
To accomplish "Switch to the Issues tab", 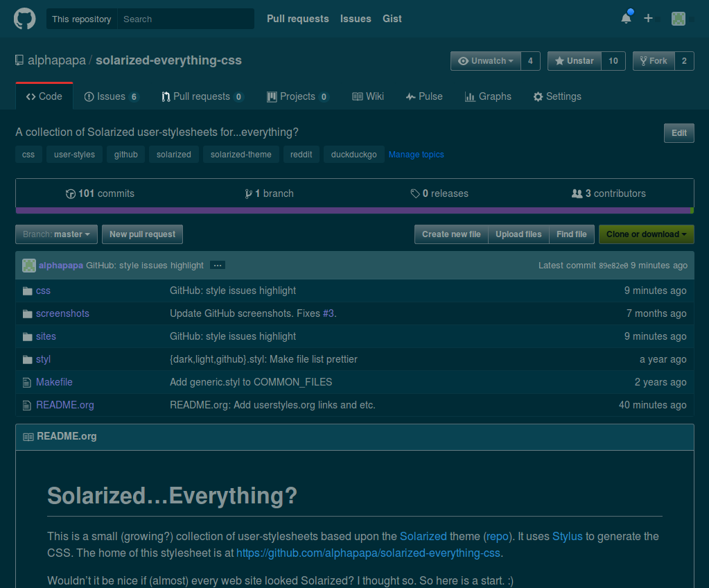I will point(111,96).
